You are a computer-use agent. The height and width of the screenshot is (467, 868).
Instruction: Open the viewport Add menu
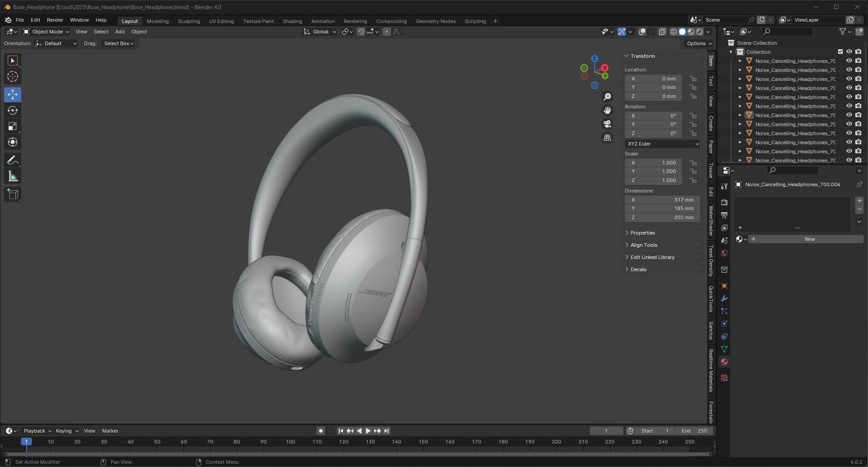[120, 32]
